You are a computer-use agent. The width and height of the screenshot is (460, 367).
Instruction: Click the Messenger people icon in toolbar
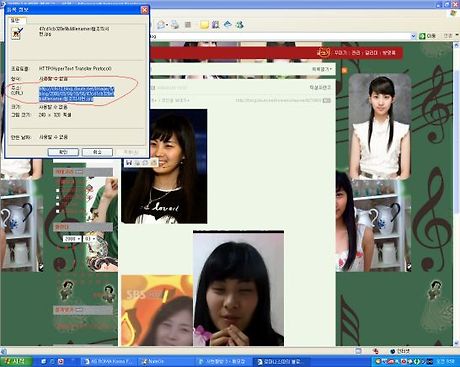click(240, 24)
